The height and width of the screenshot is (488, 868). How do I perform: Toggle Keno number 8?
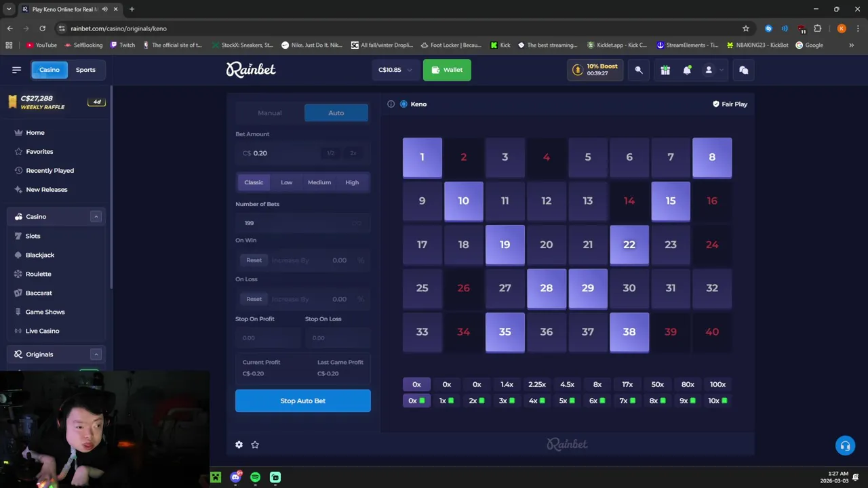(711, 157)
